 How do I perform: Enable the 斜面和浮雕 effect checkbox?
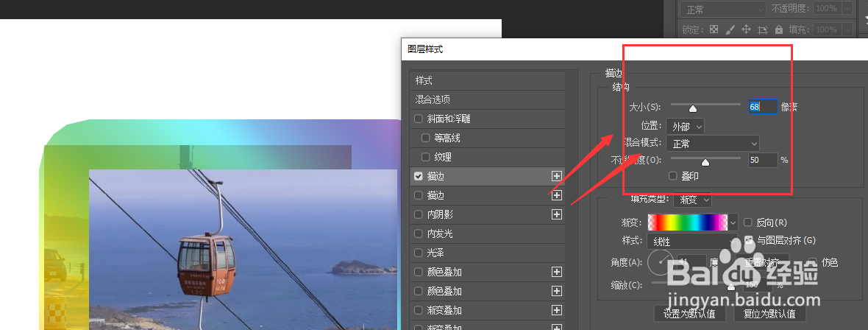click(x=419, y=119)
